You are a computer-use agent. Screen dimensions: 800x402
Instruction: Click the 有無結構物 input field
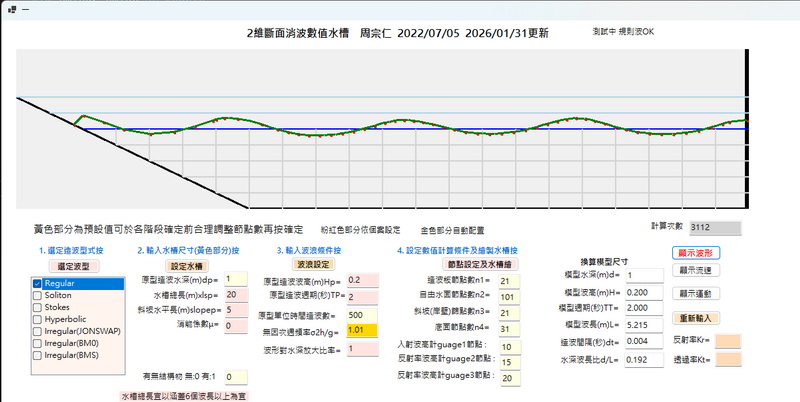pyautogui.click(x=236, y=377)
